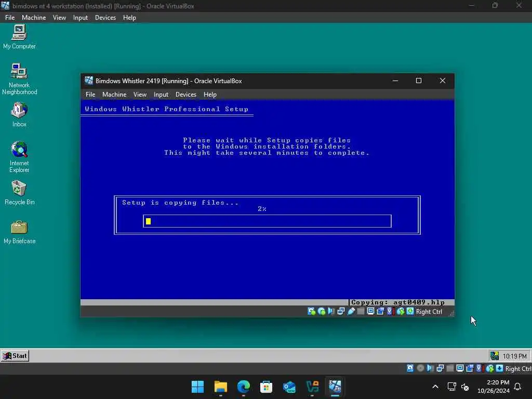Screen dimensions: 532x399
Task: Open Help menu of the NT 4 workstation window
Action: 129,18
